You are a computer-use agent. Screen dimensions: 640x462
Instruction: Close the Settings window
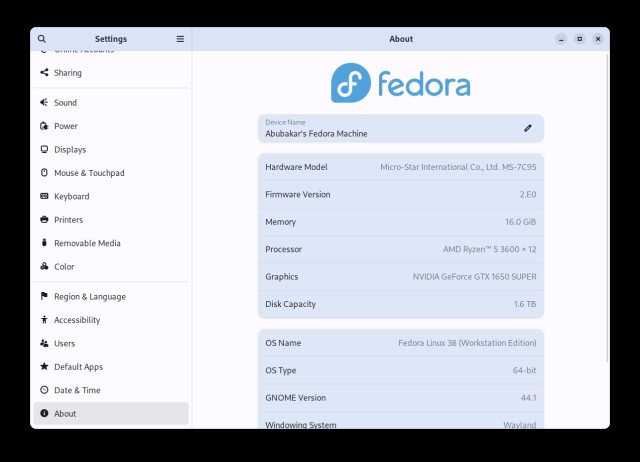[x=598, y=39]
